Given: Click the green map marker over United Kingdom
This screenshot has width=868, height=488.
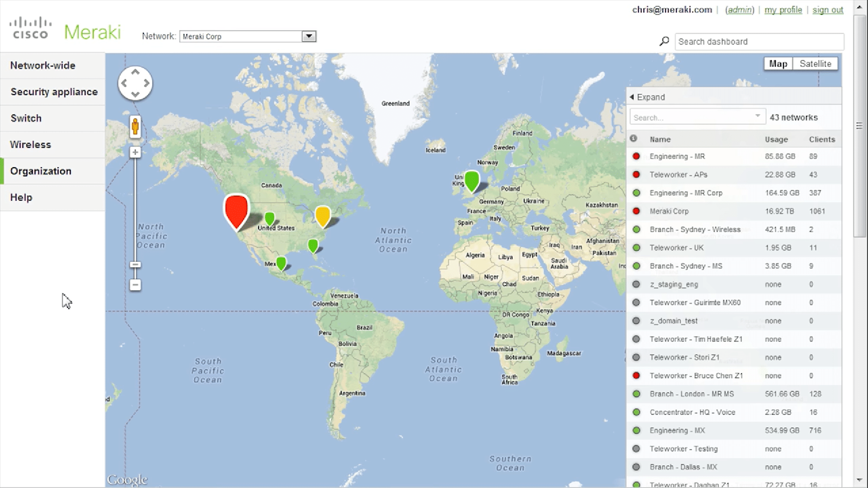Looking at the screenshot, I should pyautogui.click(x=472, y=181).
